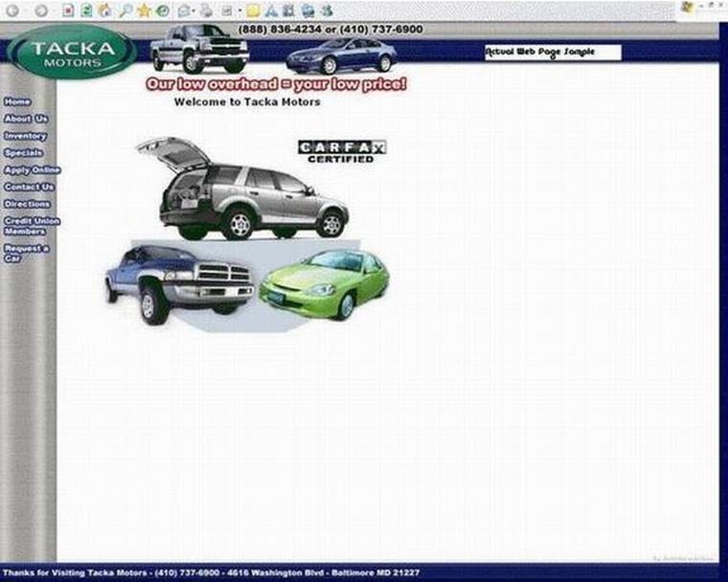Refresh the page with the toolbar icon
Image resolution: width=728 pixels, height=582 pixels.
tap(87, 11)
